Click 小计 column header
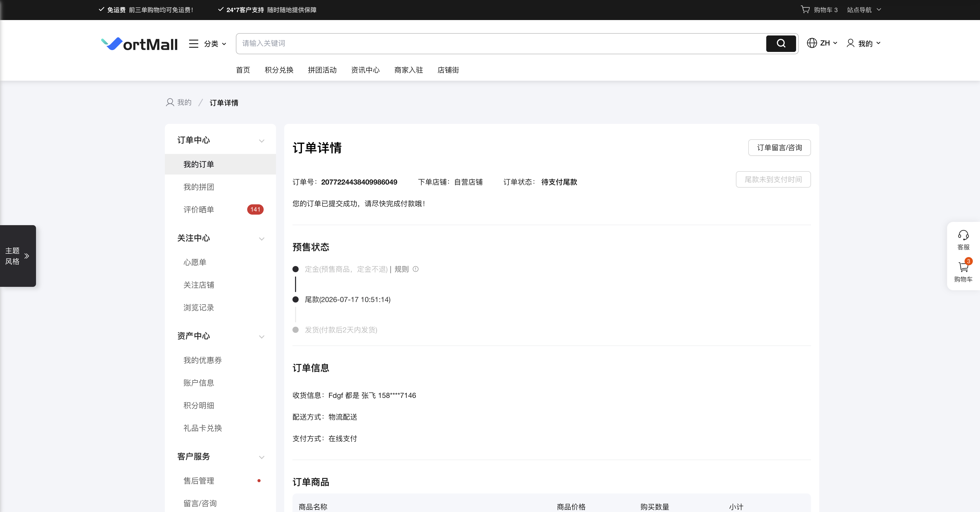This screenshot has width=980, height=512. (x=736, y=507)
